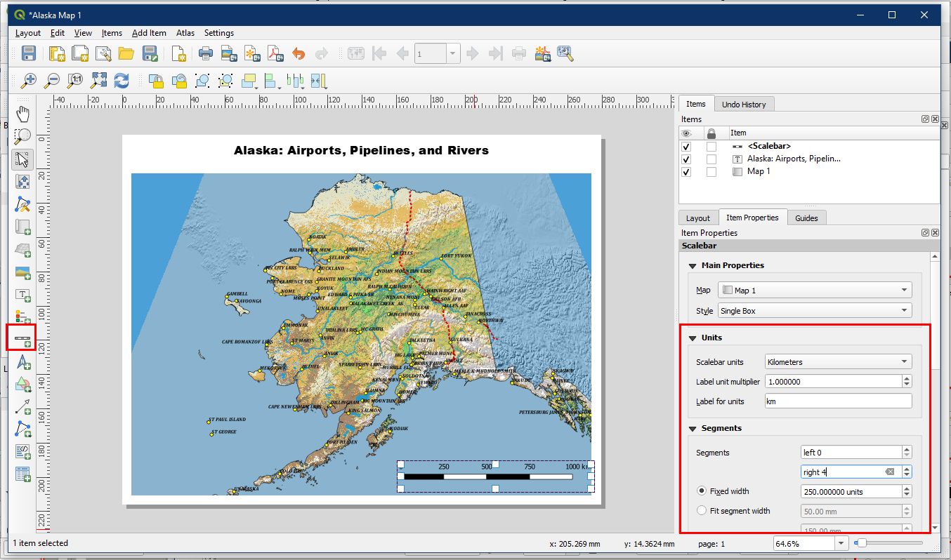Activate the Pan Layout hand tool
This screenshot has height=560, width=951.
23,114
